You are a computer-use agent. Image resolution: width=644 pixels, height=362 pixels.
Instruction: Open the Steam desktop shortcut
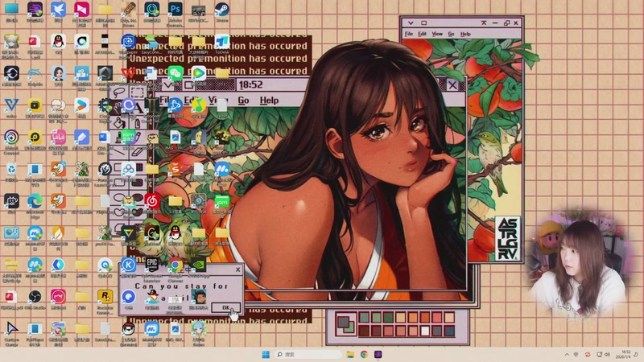222,9
